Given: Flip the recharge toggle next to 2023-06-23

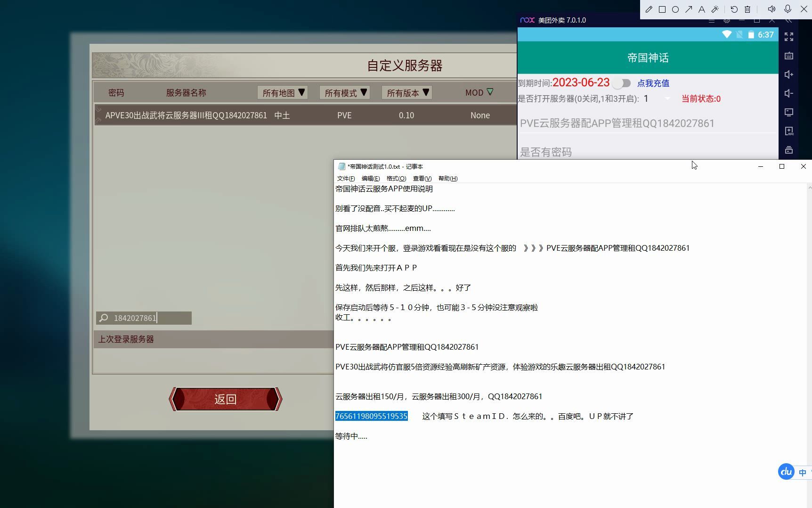Looking at the screenshot, I should (621, 82).
